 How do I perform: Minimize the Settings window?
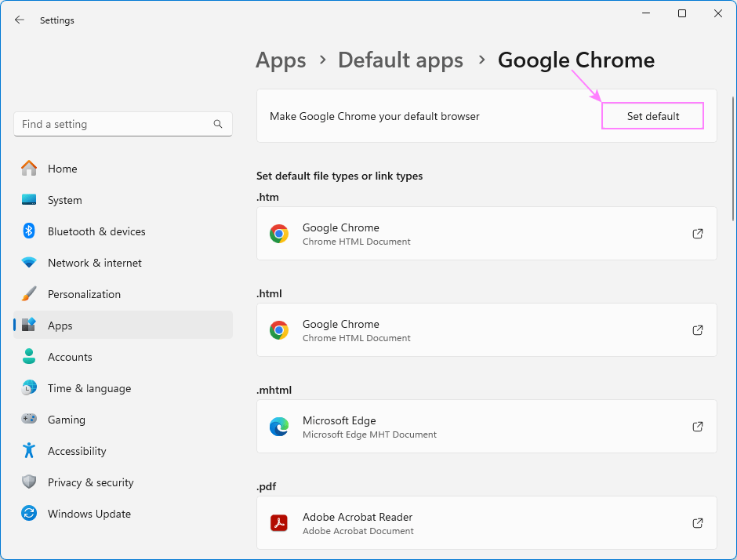pyautogui.click(x=646, y=13)
